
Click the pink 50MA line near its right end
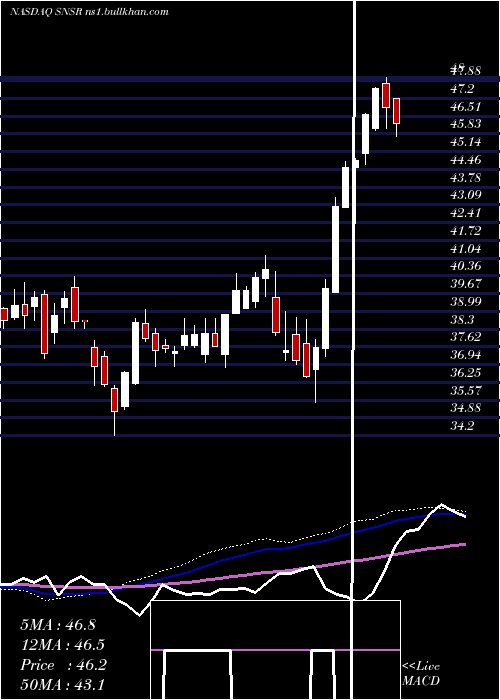460,545
